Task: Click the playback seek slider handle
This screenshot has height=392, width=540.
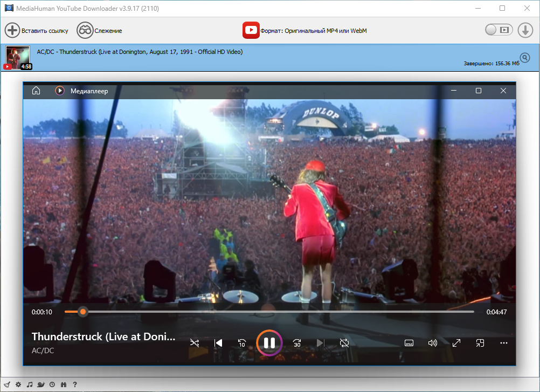Action: pyautogui.click(x=82, y=312)
